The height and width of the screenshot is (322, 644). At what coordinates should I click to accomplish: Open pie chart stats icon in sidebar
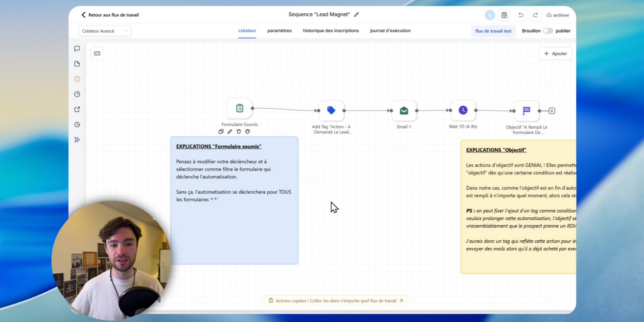[77, 94]
